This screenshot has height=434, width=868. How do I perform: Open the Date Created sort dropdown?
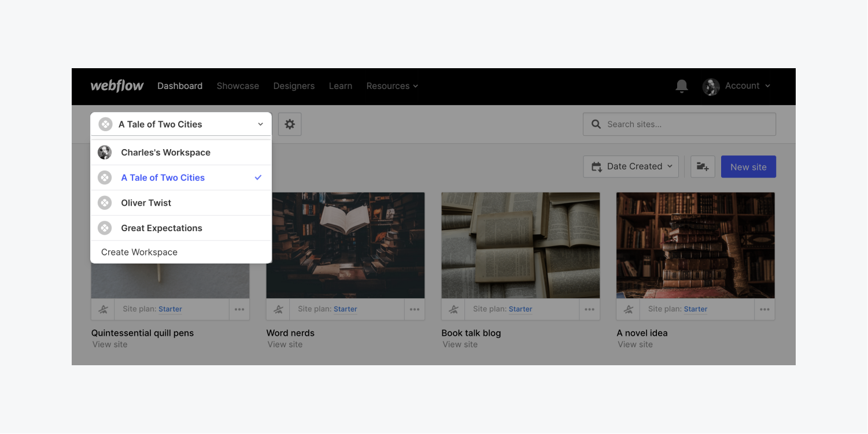pos(631,166)
